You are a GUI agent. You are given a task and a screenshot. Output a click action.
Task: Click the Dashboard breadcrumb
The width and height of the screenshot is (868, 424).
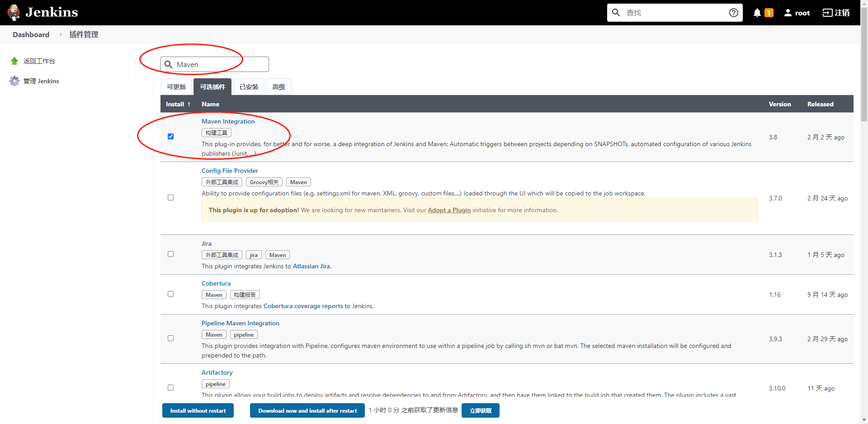tap(31, 34)
